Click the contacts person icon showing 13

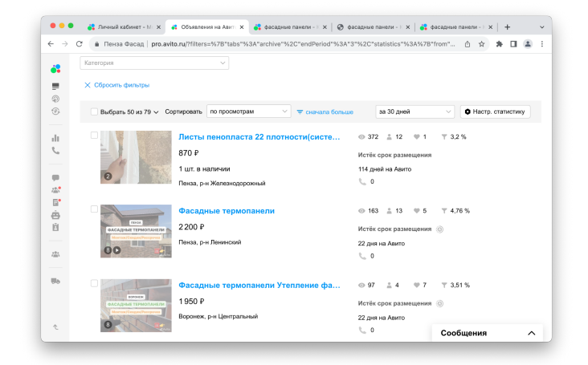point(390,211)
